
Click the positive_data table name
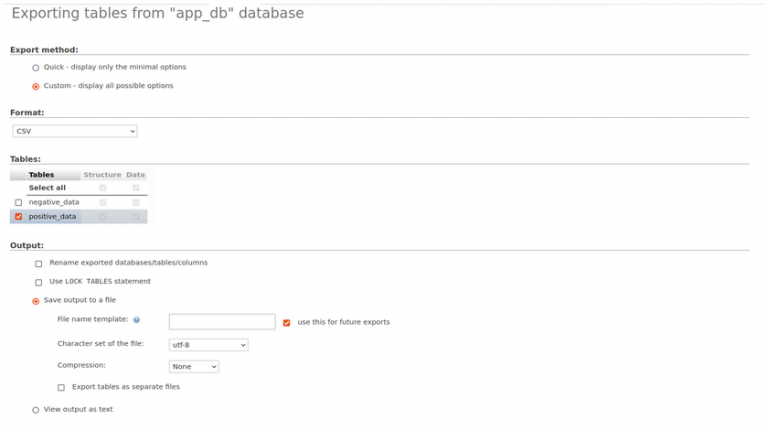click(52, 216)
